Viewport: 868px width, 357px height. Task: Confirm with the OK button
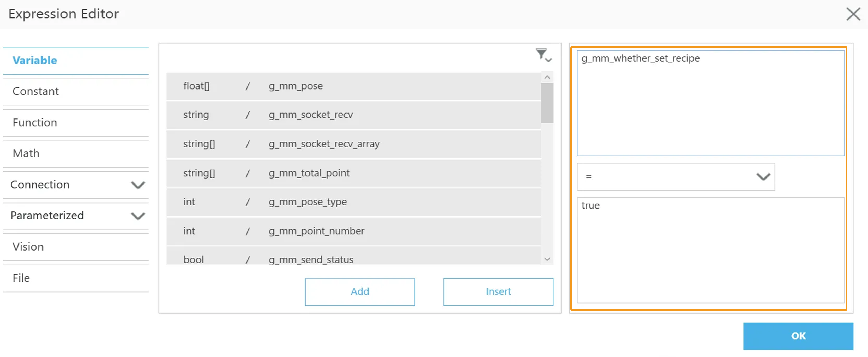(x=798, y=336)
